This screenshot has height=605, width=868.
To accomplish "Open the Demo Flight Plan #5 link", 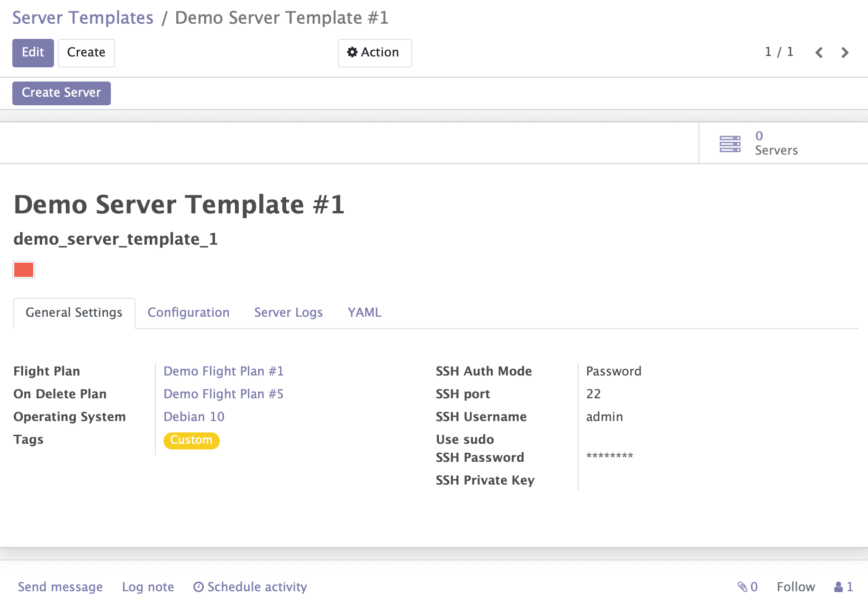I will click(x=224, y=394).
